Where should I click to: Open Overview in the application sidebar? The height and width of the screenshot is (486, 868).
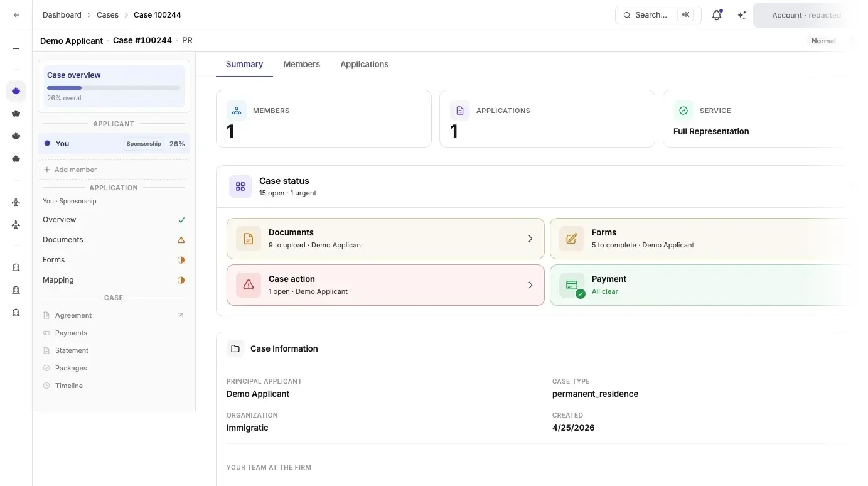(114, 220)
